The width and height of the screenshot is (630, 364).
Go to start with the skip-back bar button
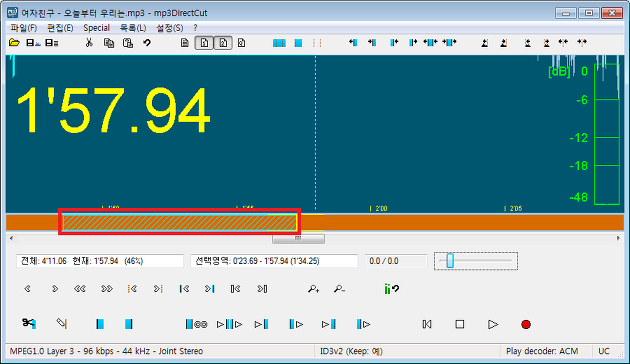click(x=427, y=324)
